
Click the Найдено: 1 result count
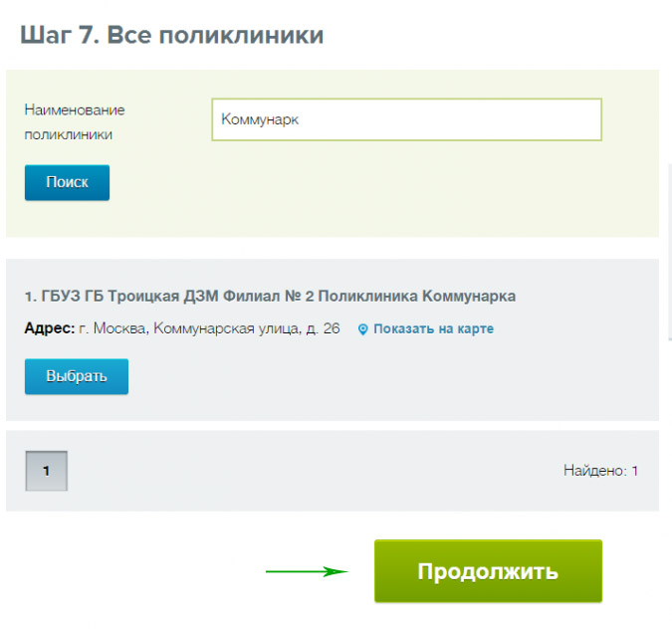pos(600,471)
